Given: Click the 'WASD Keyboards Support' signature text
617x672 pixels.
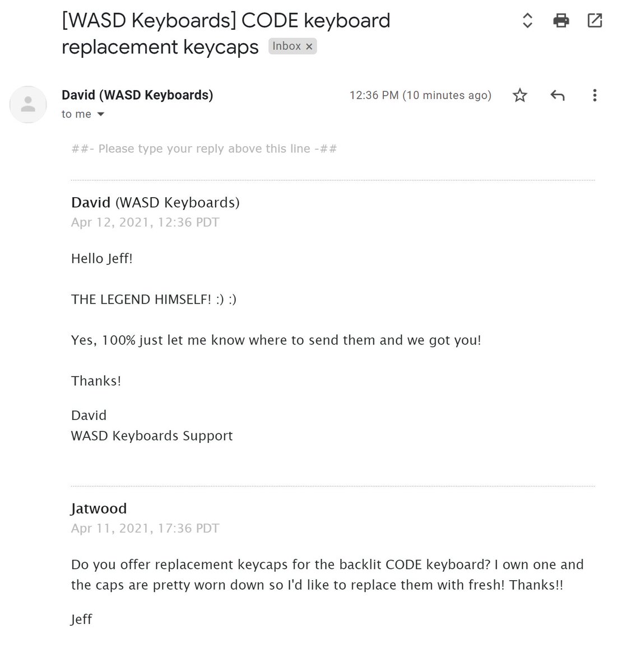Looking at the screenshot, I should coord(152,436).
